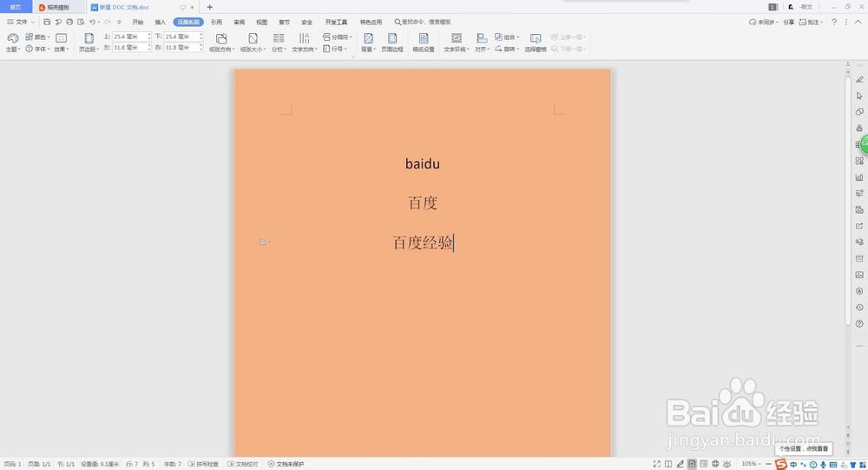Click the 纸张大小 (Paper size) icon
The height and width of the screenshot is (470, 868).
(253, 38)
